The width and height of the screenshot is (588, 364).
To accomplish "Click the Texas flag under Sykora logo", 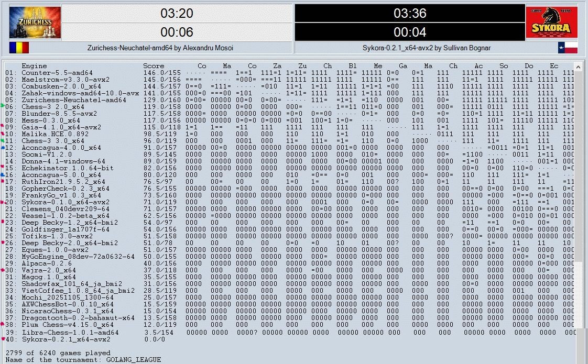I will tap(568, 48).
